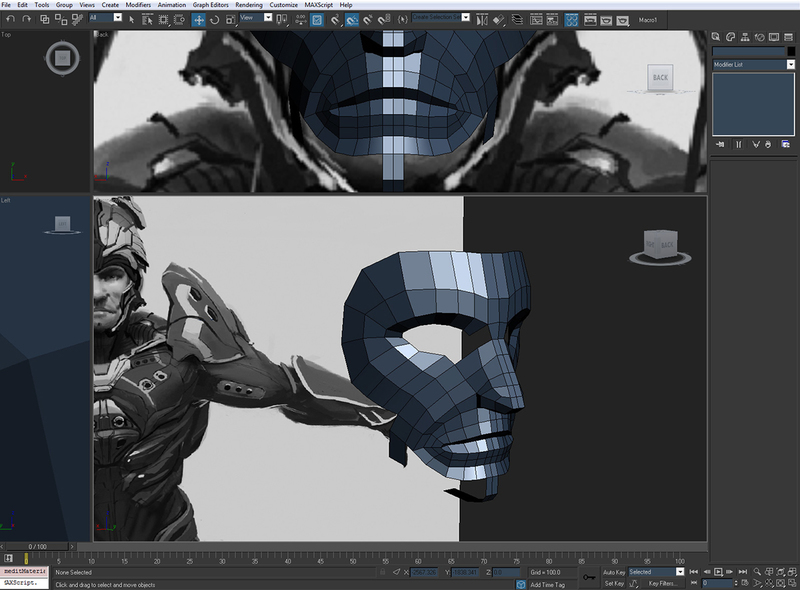Viewport: 800px width, 590px height.
Task: Choose the Select Object arrow tool
Action: (x=132, y=19)
